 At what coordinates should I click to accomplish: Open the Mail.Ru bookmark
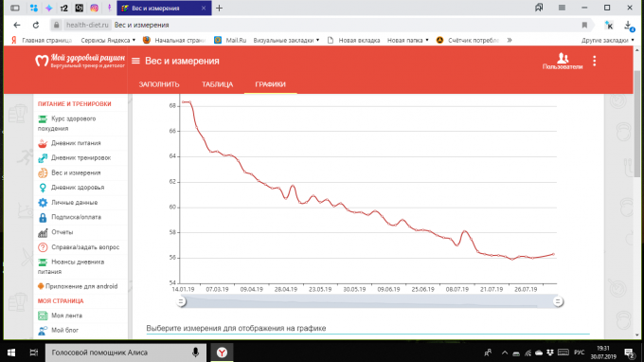pyautogui.click(x=230, y=40)
